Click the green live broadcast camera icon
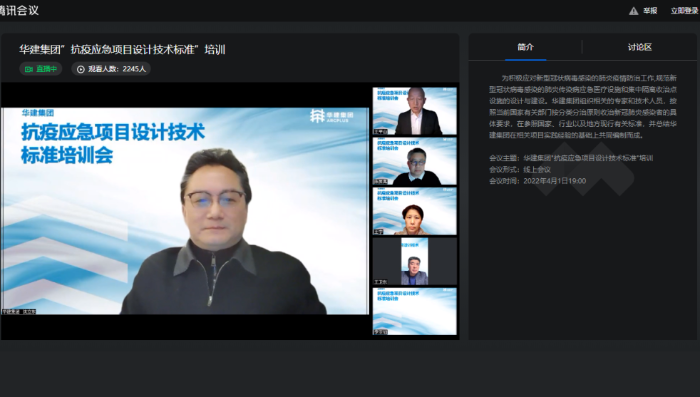The width and height of the screenshot is (700, 397). tap(29, 69)
